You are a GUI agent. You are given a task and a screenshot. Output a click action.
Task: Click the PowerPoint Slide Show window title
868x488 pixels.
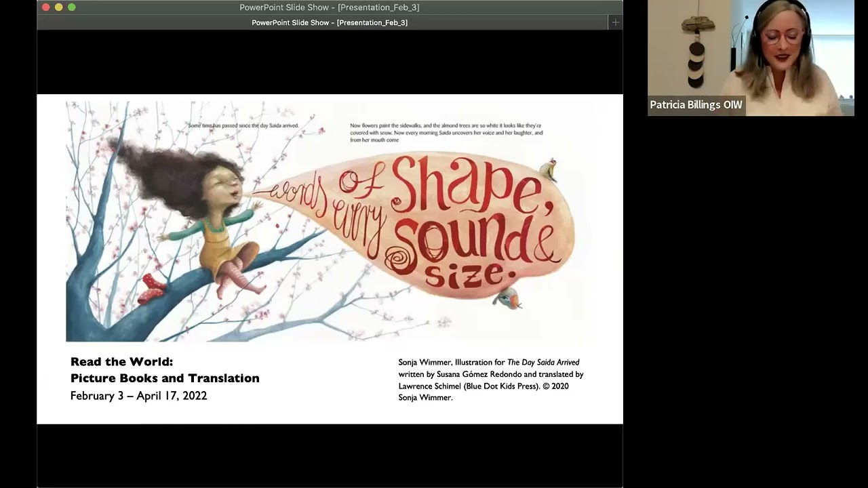(330, 7)
